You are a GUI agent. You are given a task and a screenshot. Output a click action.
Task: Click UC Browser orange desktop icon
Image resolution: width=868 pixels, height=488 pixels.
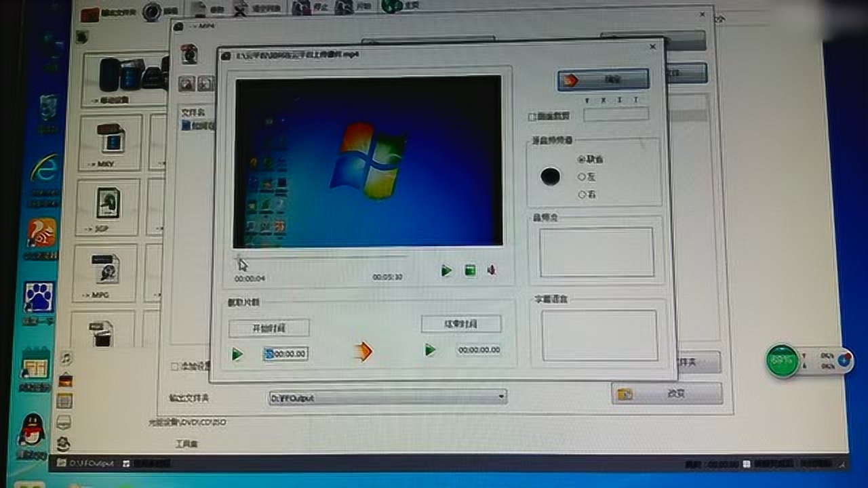(x=41, y=234)
